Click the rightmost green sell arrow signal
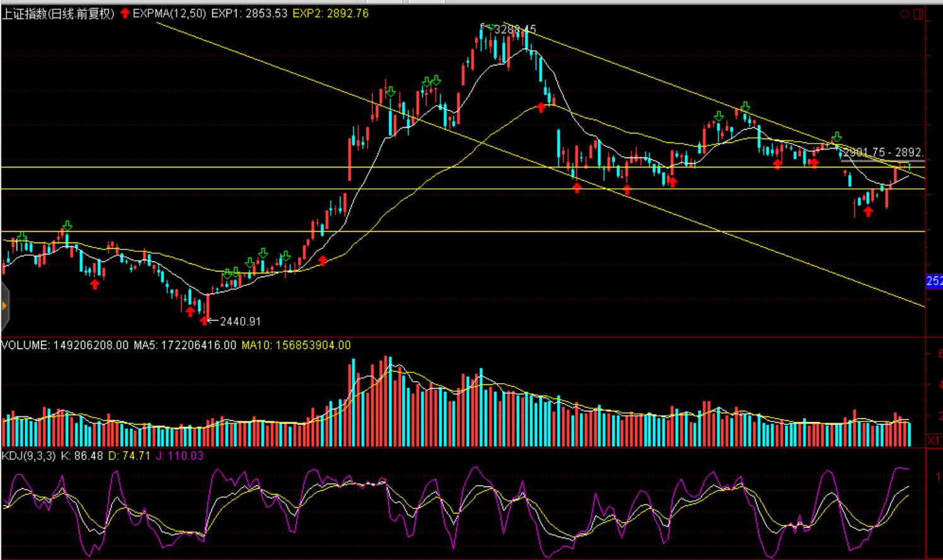The width and height of the screenshot is (943, 560). [836, 137]
